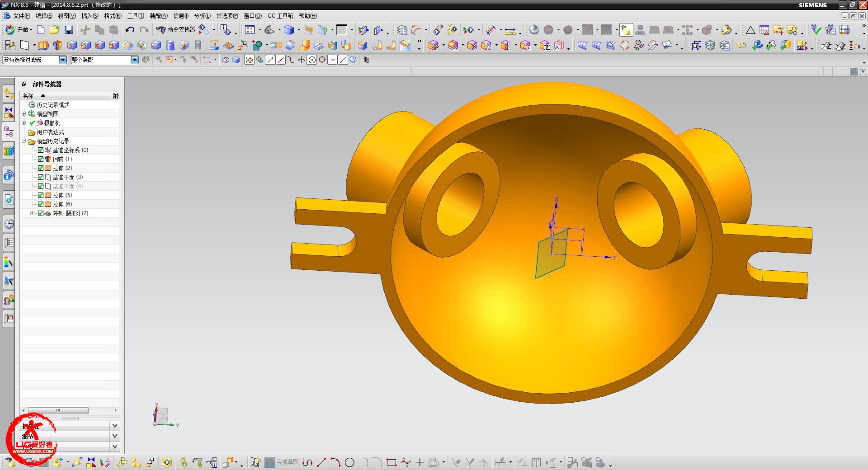868x470 pixels.
Task: Open the Roles sidebar tab
Action: coord(9,300)
